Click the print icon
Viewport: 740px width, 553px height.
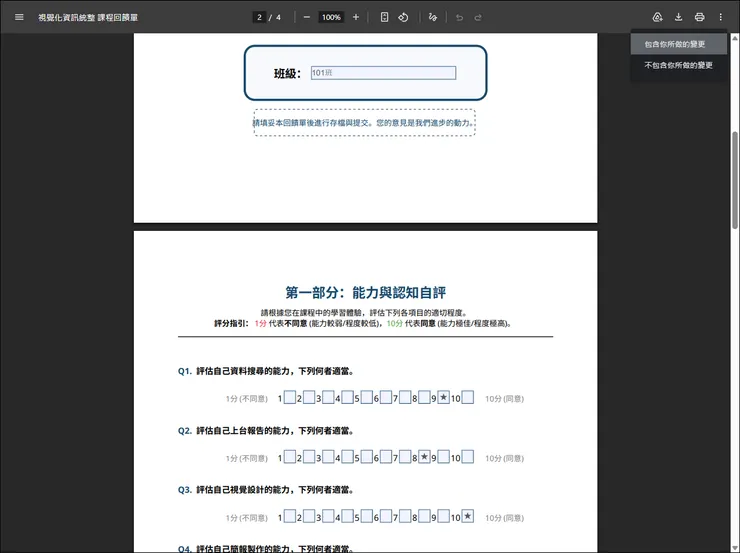coord(699,17)
